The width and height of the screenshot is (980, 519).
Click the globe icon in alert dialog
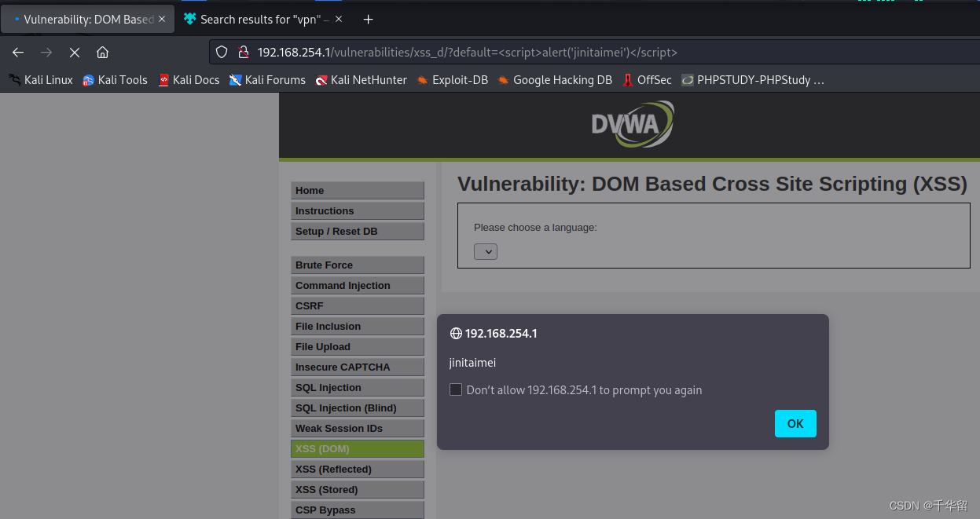tap(456, 333)
